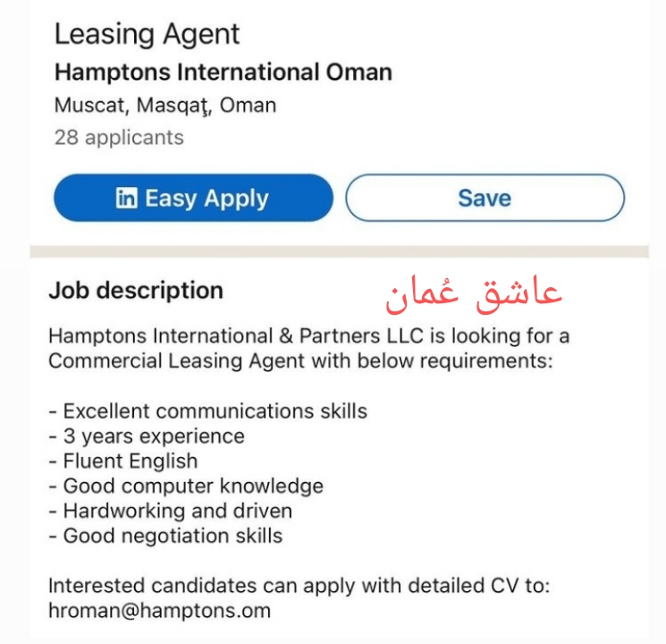This screenshot has width=666, height=644.
Task: Click the 'Hamptons International & Partners LLC' line
Action: coord(308,336)
